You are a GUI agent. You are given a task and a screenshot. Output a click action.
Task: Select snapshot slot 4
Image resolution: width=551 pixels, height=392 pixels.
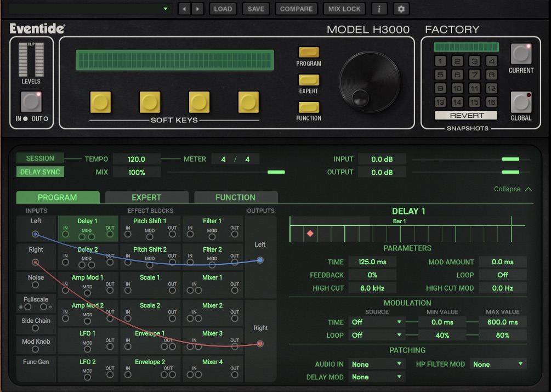pos(492,61)
